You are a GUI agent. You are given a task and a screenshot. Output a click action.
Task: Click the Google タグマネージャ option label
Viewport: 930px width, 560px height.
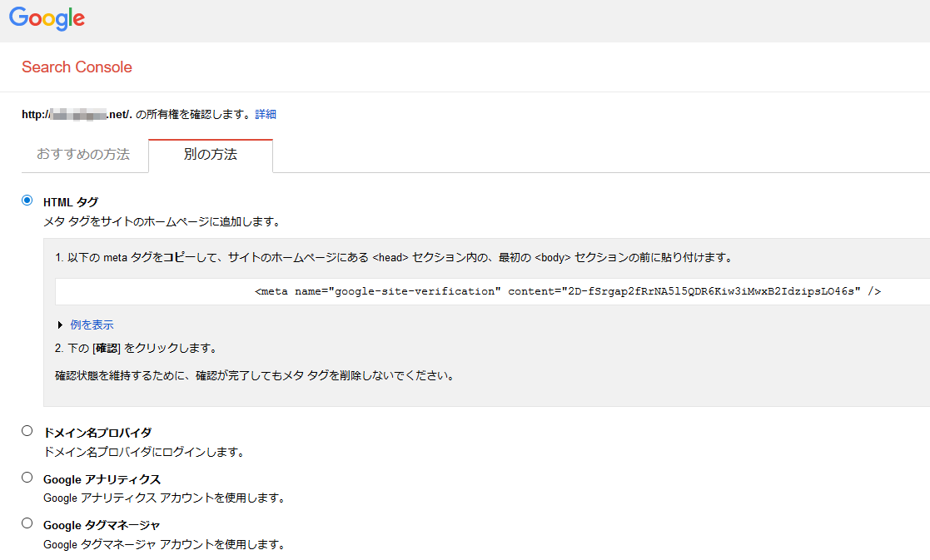102,525
